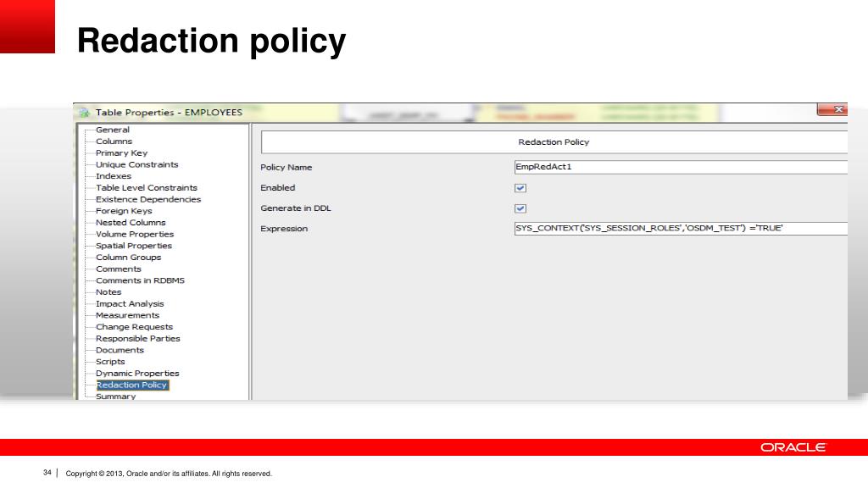Click the Oracle logo in the red banner
This screenshot has width=868, height=488.
pos(793,447)
